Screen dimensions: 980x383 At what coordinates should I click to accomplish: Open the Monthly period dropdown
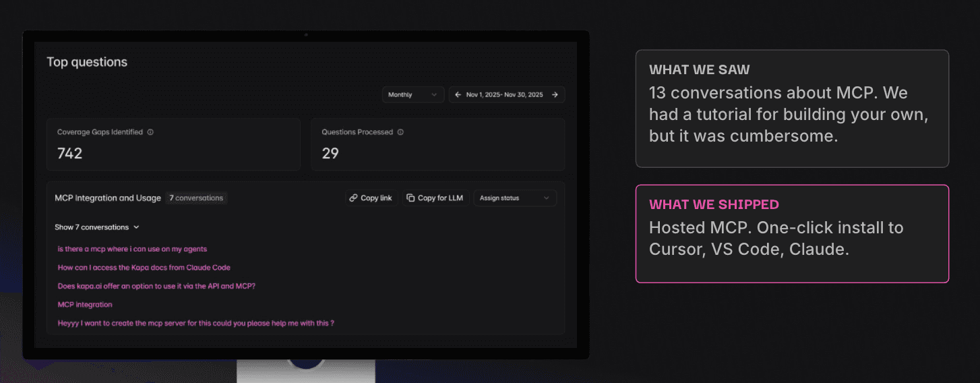[x=413, y=94]
